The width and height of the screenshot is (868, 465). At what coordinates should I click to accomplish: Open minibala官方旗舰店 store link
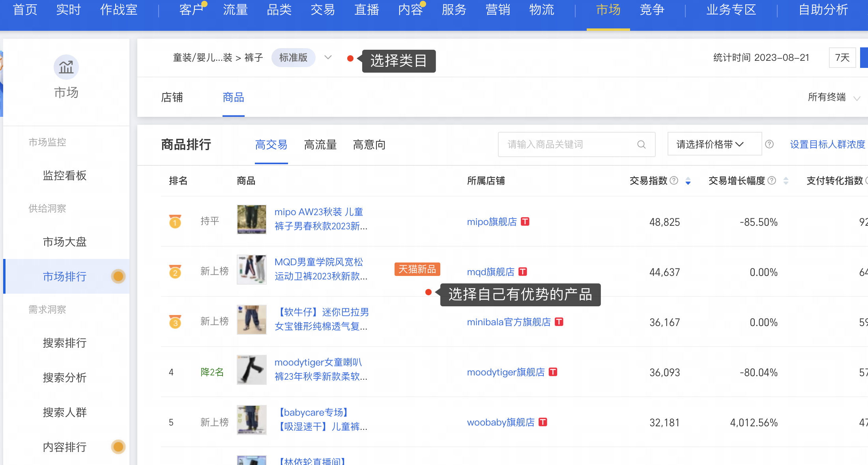click(509, 322)
